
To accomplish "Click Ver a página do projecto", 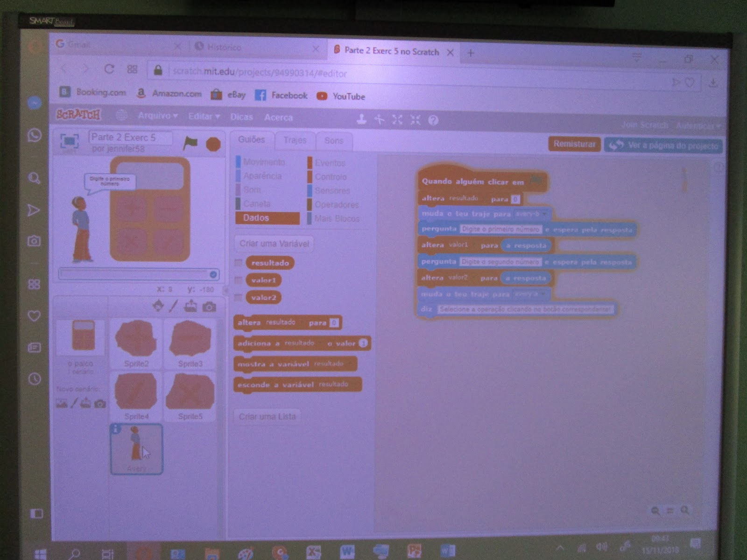I will pyautogui.click(x=663, y=145).
